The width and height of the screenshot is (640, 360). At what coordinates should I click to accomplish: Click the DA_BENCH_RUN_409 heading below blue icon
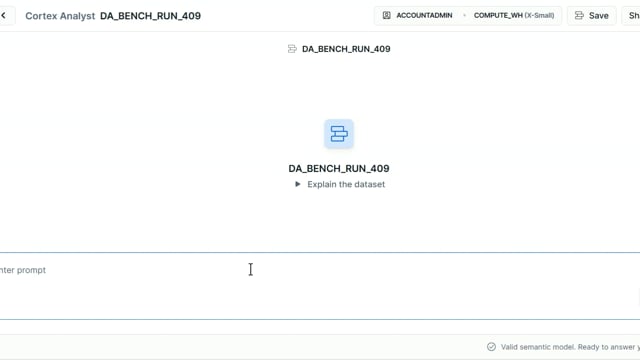point(339,169)
